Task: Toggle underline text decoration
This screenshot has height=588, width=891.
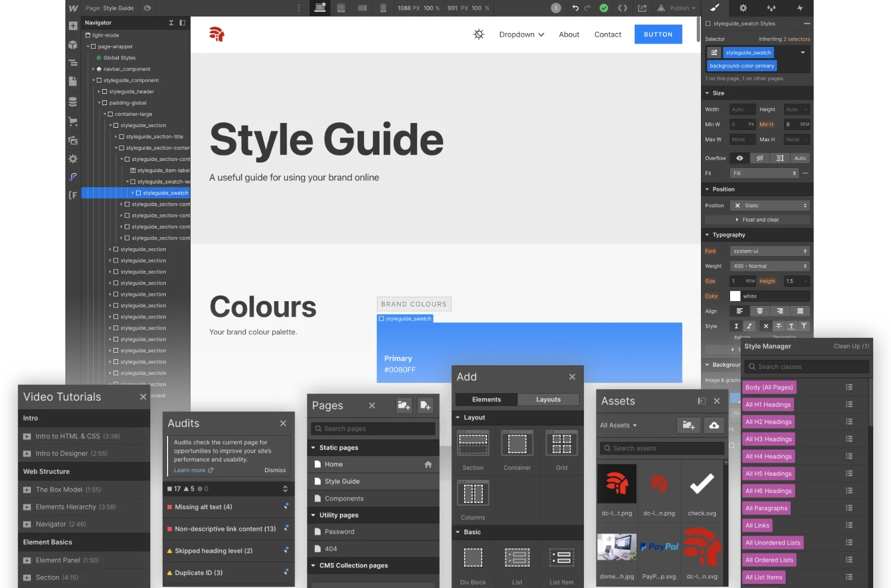Action: [791, 326]
